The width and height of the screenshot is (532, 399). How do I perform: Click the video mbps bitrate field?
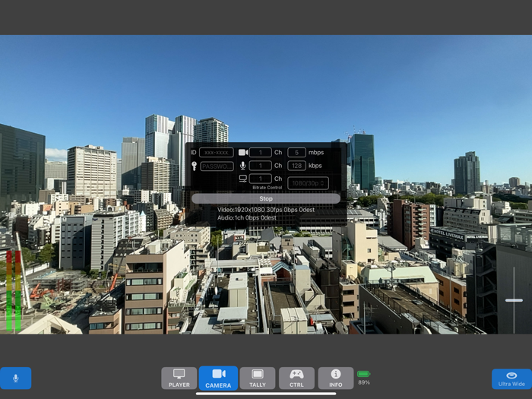[296, 153]
